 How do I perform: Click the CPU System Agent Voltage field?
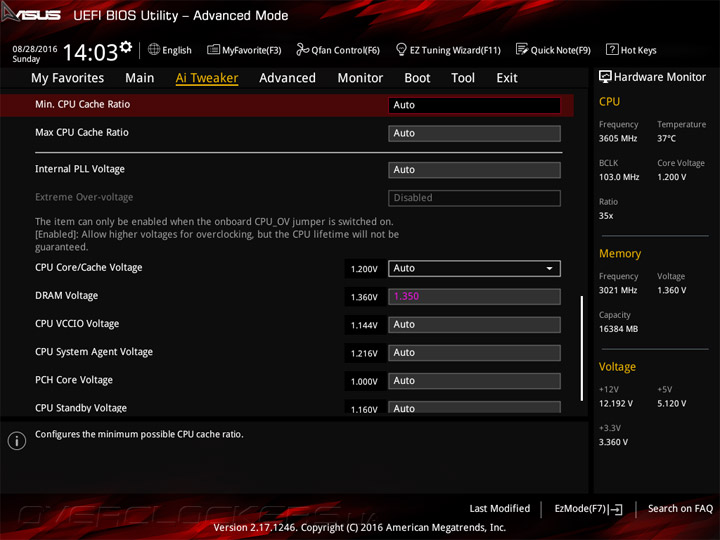(474, 353)
